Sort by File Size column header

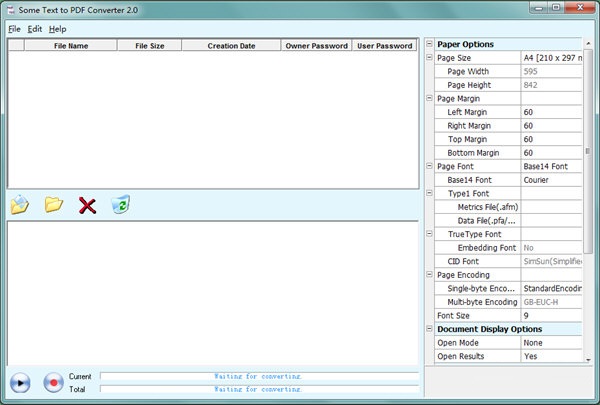point(150,46)
